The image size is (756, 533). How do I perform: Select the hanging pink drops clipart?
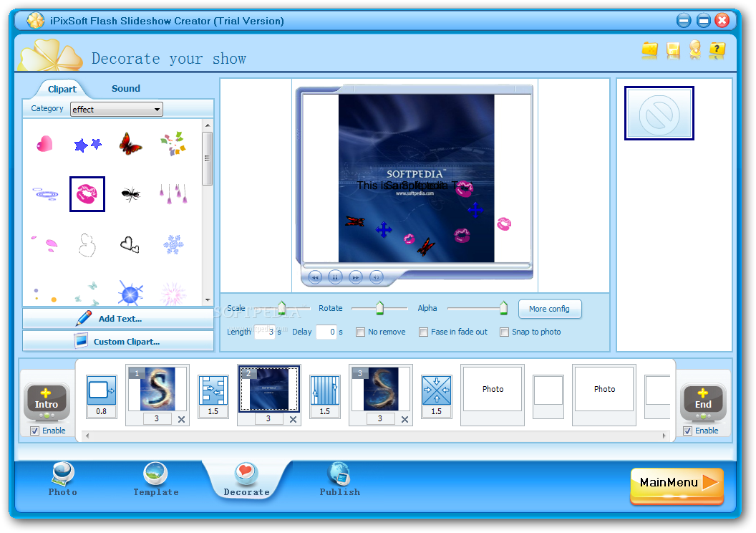tap(173, 194)
